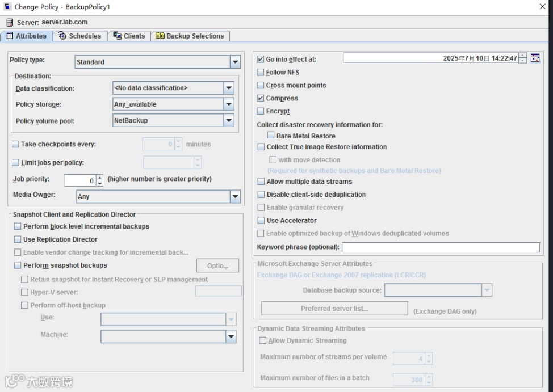Check Enable optimized backup of Windows deduplicated volumes
This screenshot has width=553, height=392.
[x=261, y=233]
